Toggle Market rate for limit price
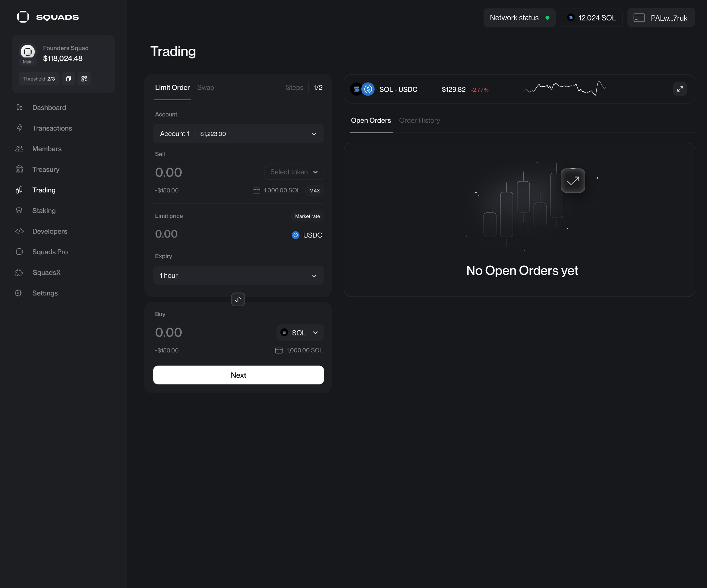 click(x=307, y=216)
